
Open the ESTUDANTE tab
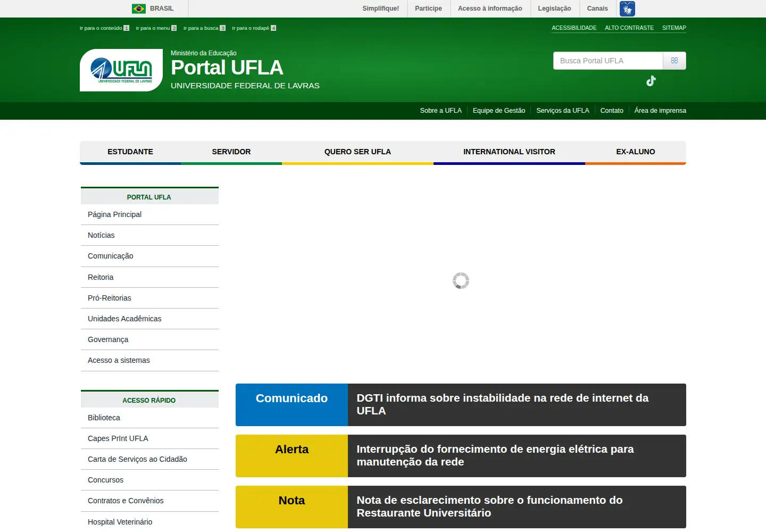click(x=130, y=152)
